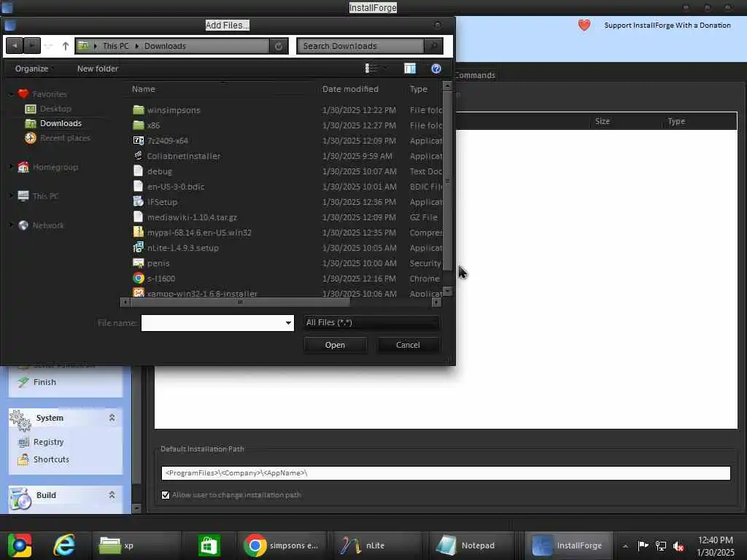Click the volume muted tray icon

click(678, 545)
